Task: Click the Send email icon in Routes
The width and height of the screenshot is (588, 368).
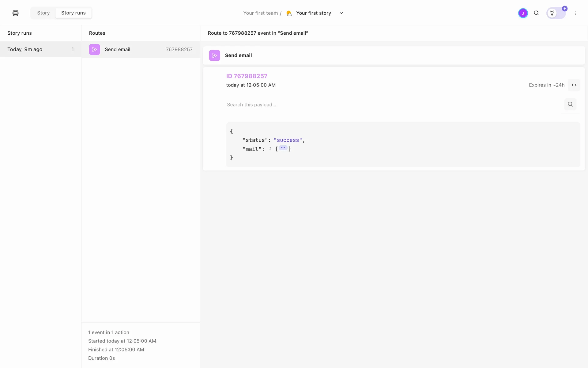Action: (x=94, y=49)
